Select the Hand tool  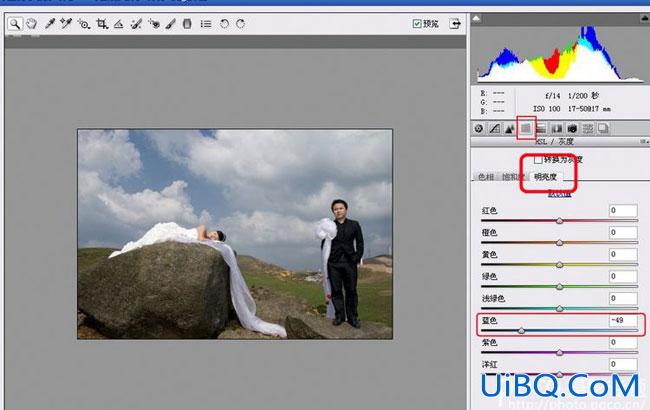click(32, 24)
